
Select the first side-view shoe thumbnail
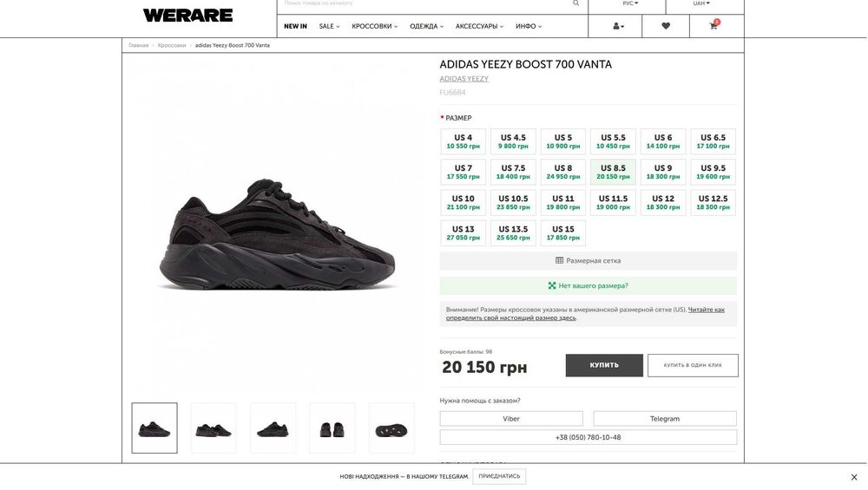tap(155, 428)
